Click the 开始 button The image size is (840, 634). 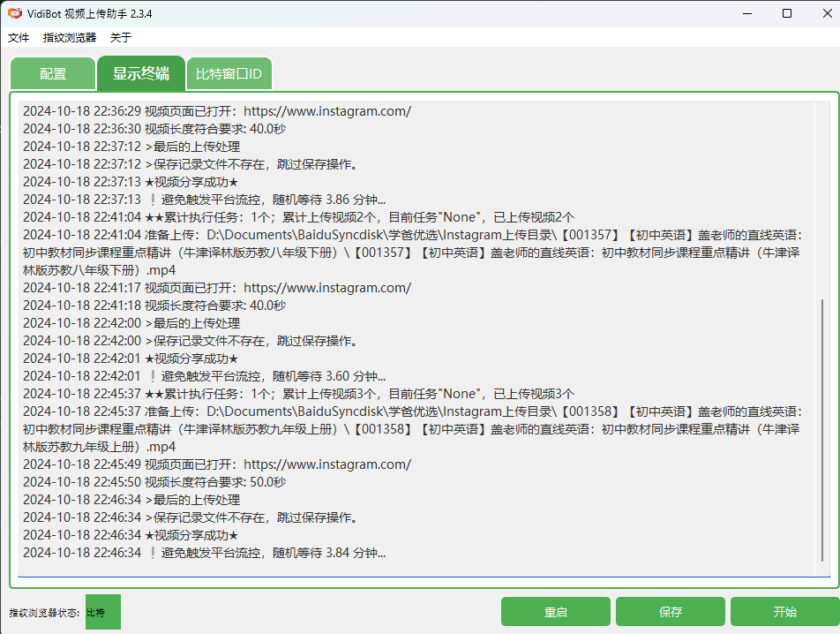784,612
